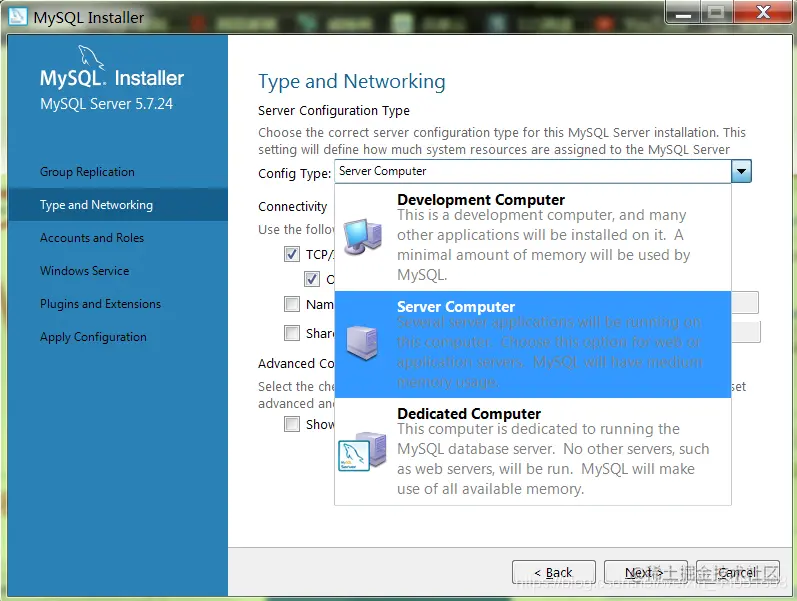Choose Dedicated Computer option in list
The image size is (797, 601).
pos(533,451)
